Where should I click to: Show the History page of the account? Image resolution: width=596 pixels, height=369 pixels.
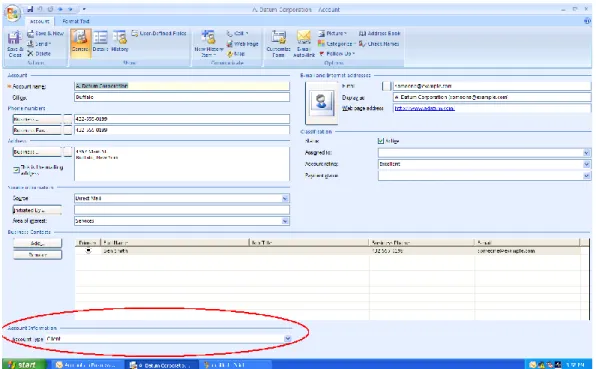(x=120, y=42)
